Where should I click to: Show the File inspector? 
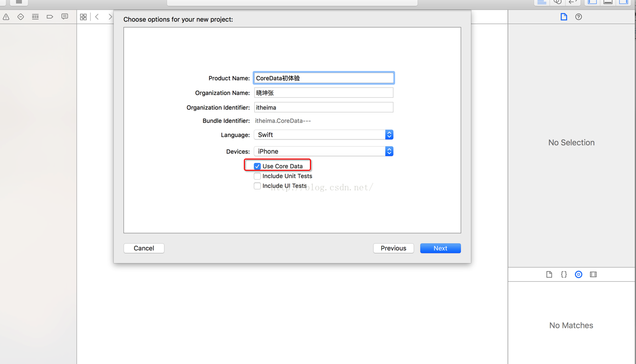(564, 17)
